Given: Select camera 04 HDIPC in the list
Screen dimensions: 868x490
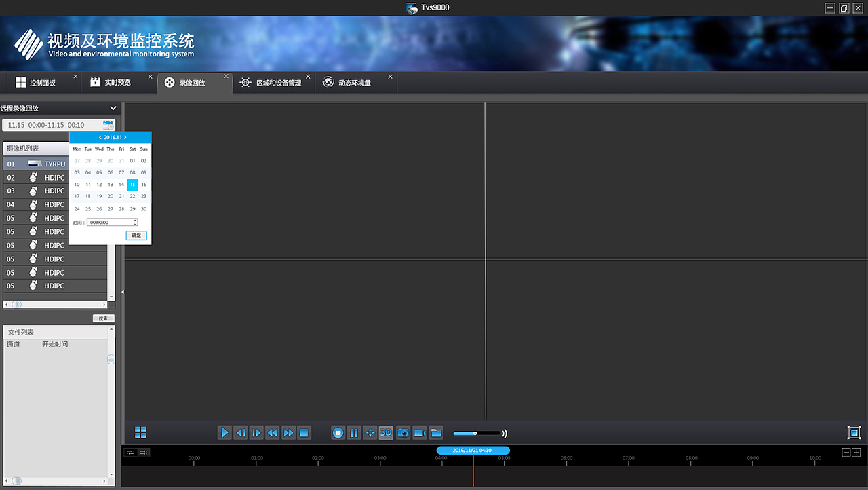Looking at the screenshot, I should [x=37, y=204].
